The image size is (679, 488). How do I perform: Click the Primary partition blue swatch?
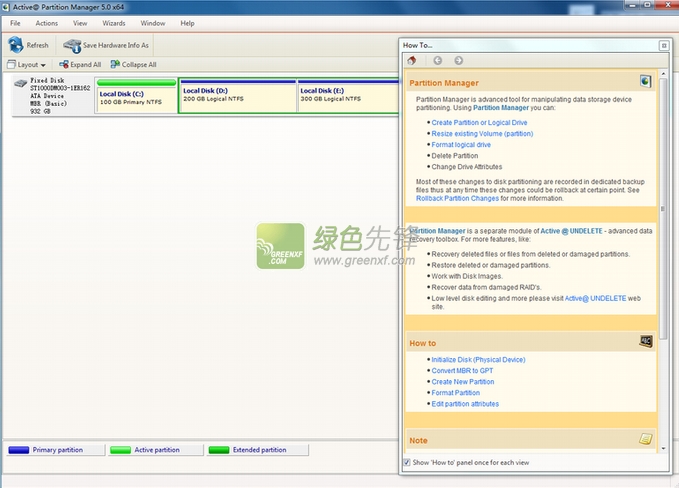click(19, 450)
